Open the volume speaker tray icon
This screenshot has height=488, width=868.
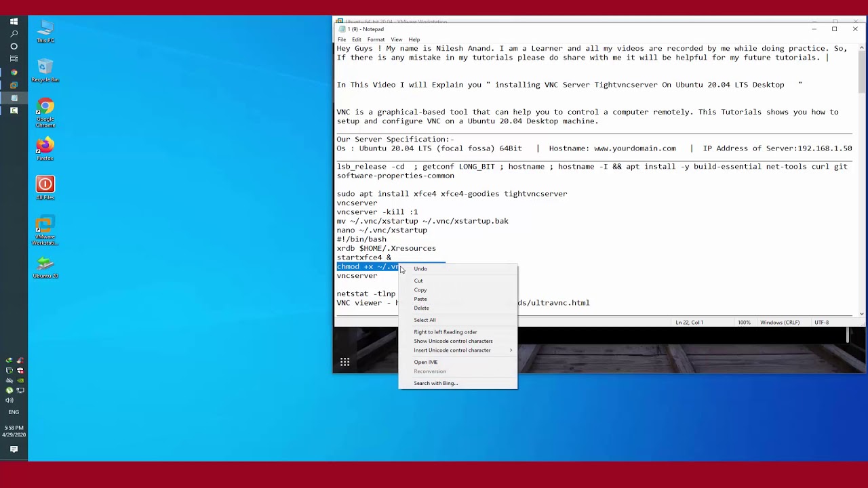[x=9, y=400]
